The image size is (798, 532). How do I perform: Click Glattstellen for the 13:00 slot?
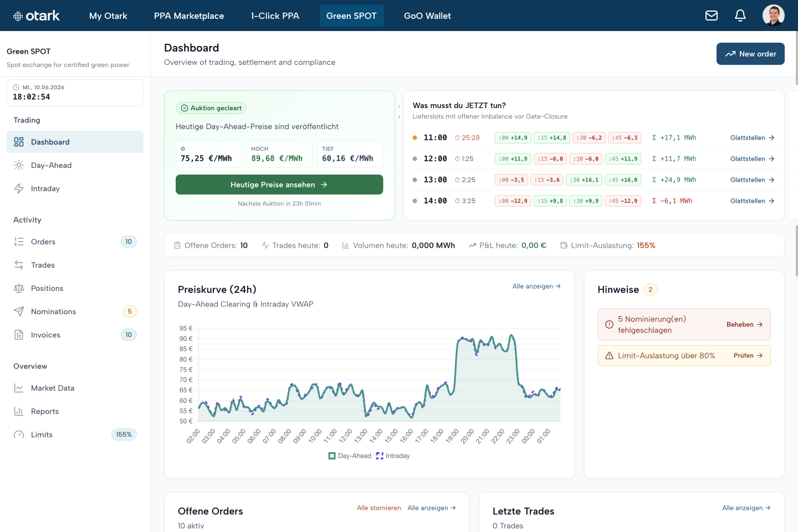pos(752,180)
